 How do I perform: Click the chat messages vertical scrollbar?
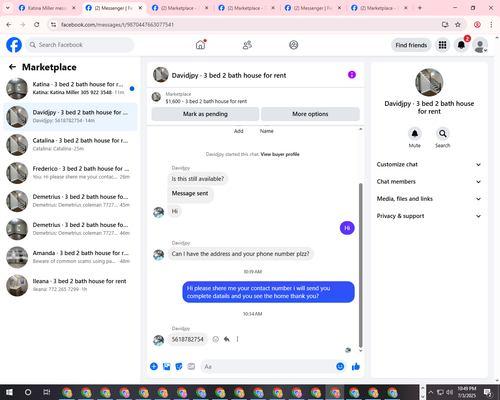click(360, 265)
